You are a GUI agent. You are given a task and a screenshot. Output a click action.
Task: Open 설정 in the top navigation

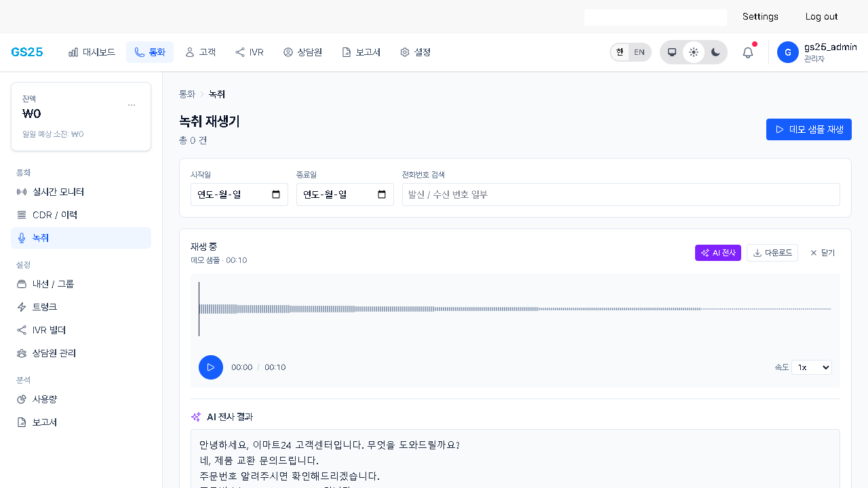click(x=415, y=52)
